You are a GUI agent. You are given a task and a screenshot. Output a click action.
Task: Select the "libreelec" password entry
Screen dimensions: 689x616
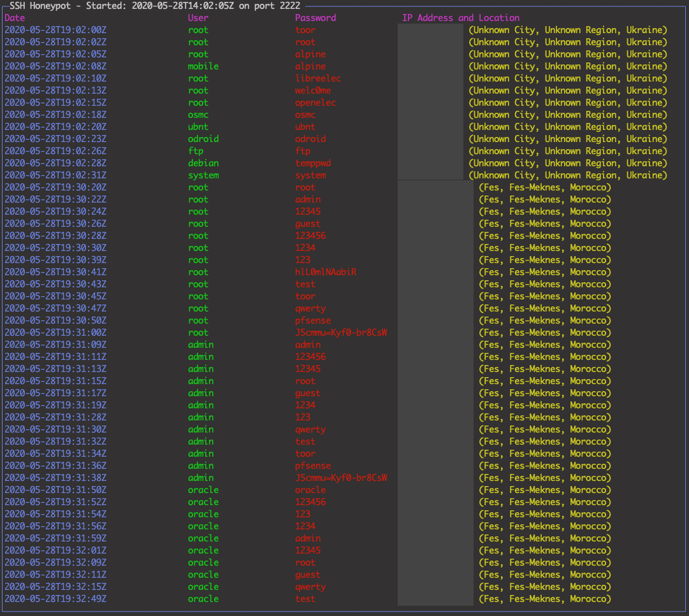318,78
